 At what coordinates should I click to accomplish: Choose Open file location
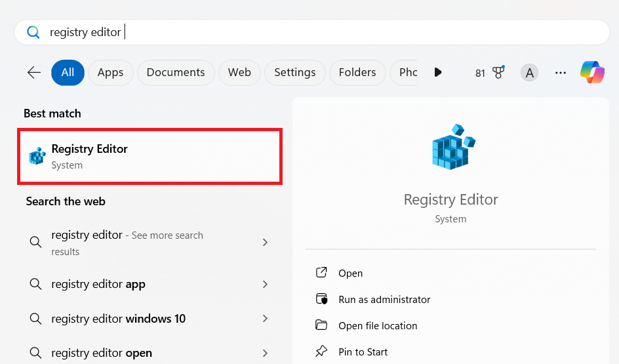[x=378, y=326]
